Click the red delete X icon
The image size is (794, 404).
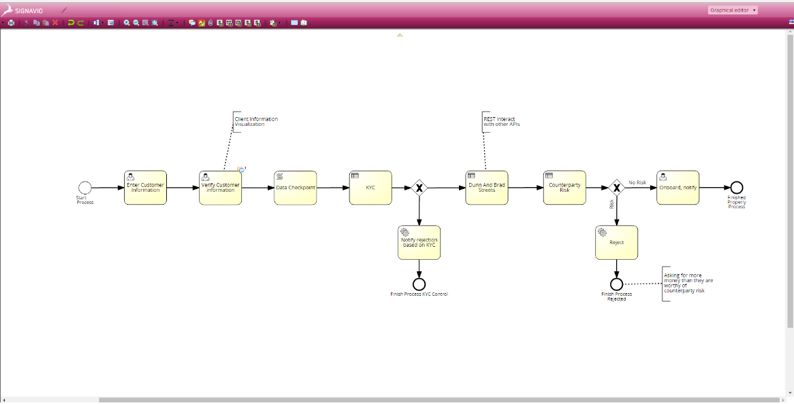point(55,23)
